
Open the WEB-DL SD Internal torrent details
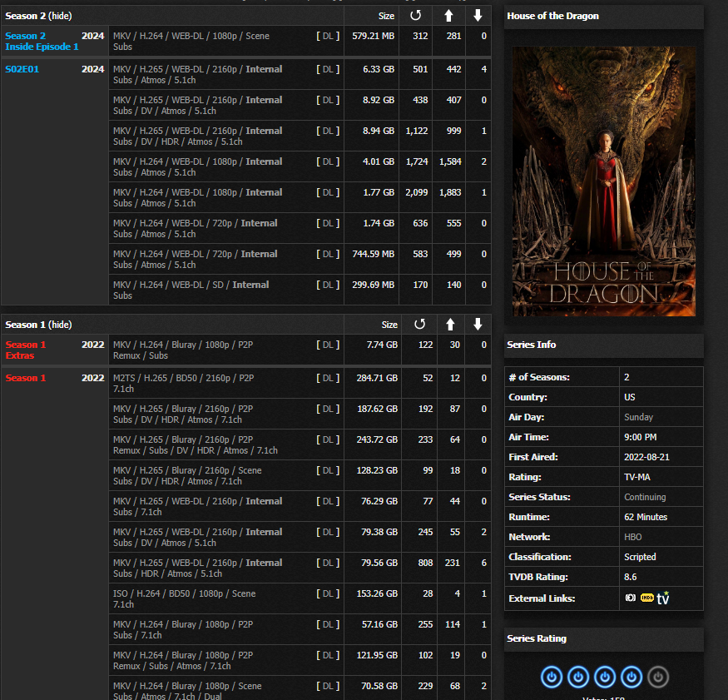(191, 290)
